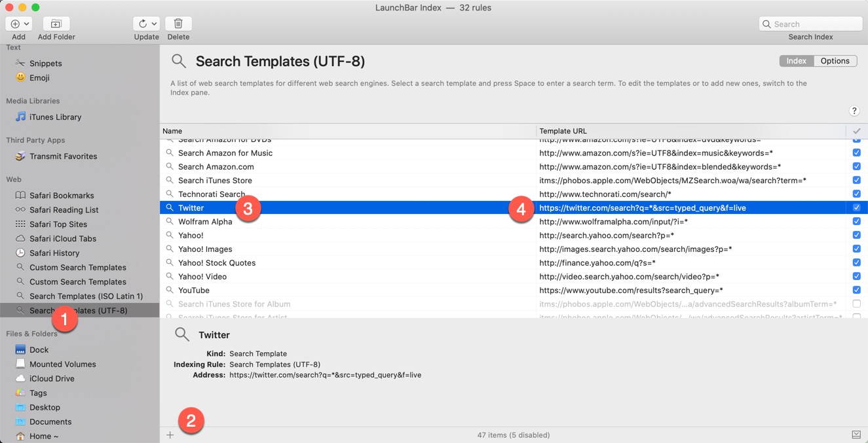Click the magnifier icon beside Yahoo! row
Image resolution: width=868 pixels, height=443 pixels.
coord(169,235)
